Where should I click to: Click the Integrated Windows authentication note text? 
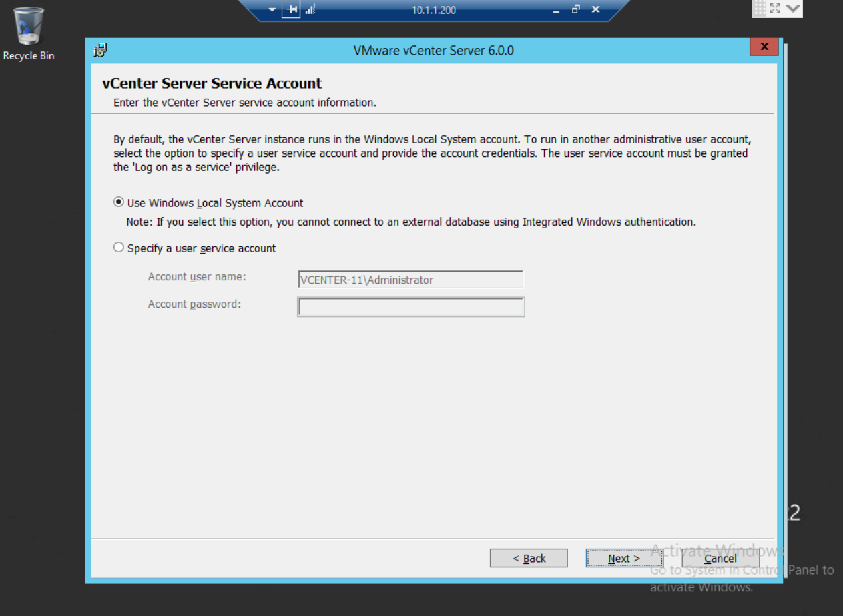tap(411, 222)
